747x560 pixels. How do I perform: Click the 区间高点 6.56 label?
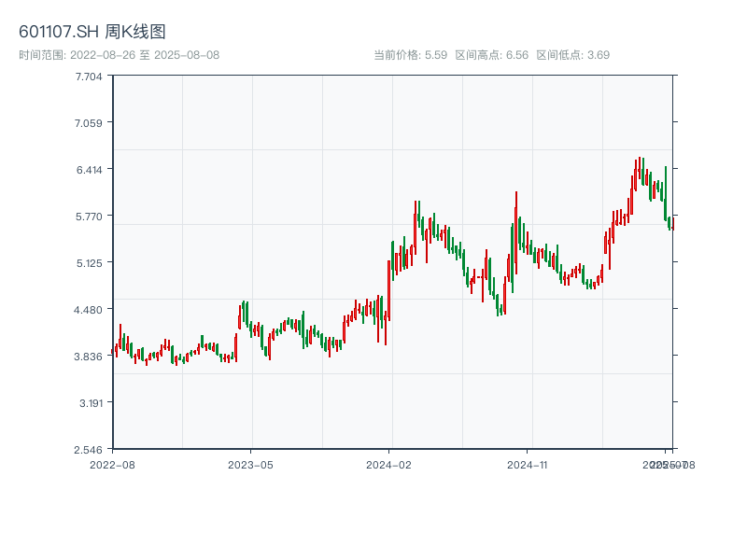(x=491, y=55)
